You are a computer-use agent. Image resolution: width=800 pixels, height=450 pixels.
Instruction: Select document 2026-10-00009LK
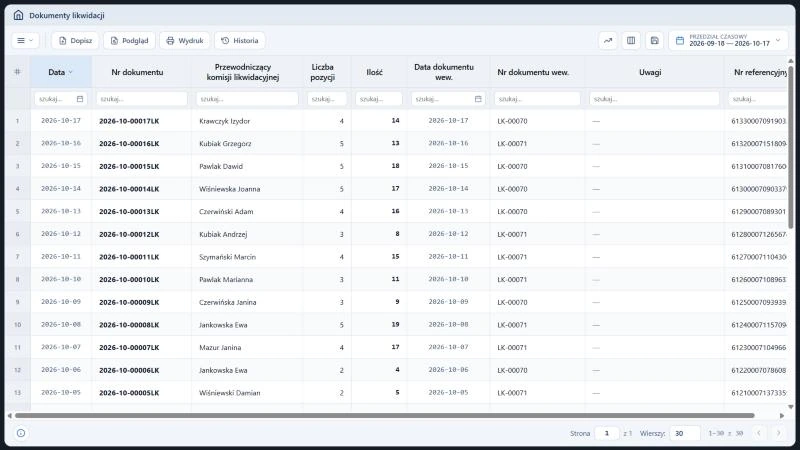pyautogui.click(x=129, y=302)
